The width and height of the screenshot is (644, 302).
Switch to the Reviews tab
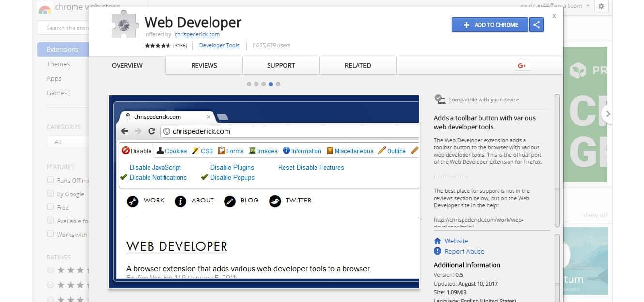pos(204,66)
